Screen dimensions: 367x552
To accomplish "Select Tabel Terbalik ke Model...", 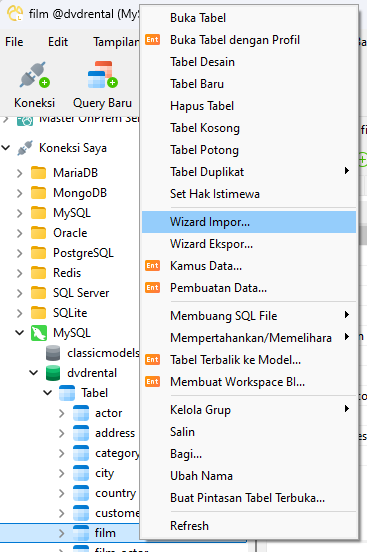I will click(249, 360).
